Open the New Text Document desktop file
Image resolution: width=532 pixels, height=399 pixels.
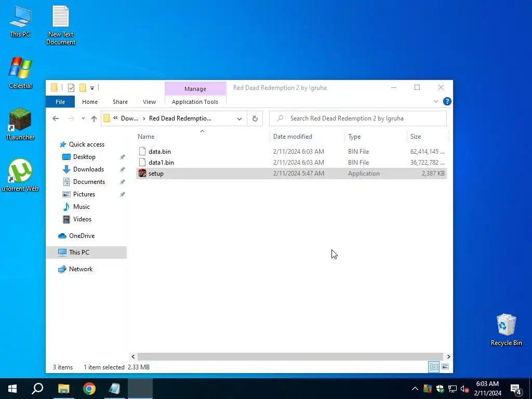(x=61, y=25)
